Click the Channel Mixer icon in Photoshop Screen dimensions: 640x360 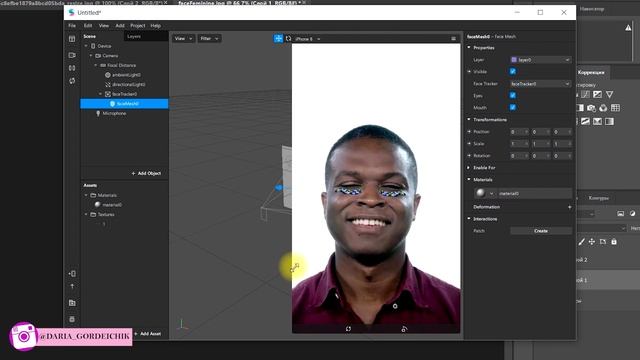pos(603,108)
